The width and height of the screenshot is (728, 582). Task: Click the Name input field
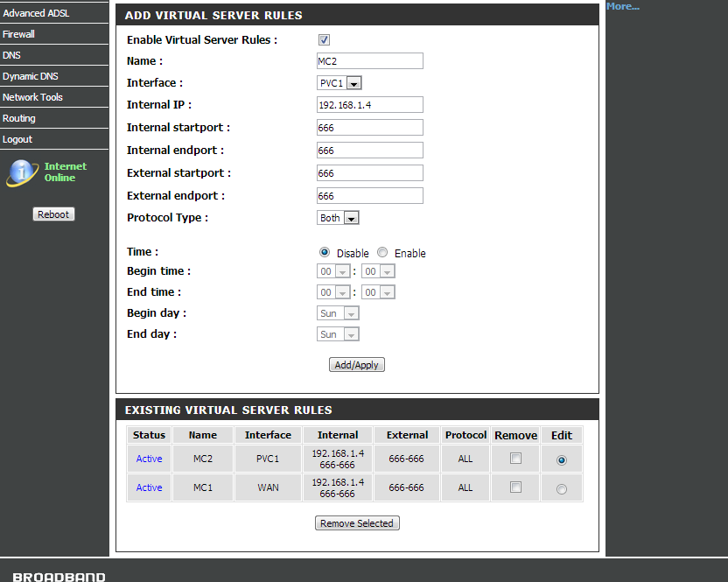(370, 61)
